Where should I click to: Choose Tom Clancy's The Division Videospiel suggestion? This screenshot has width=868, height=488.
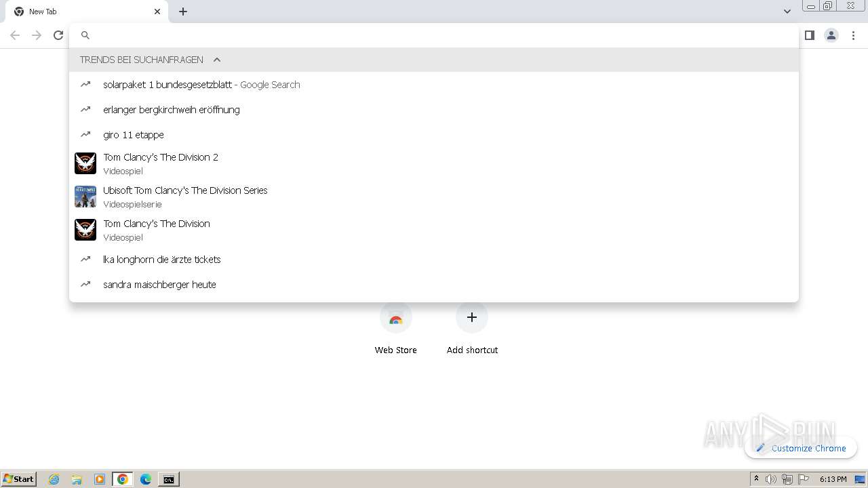click(x=434, y=230)
